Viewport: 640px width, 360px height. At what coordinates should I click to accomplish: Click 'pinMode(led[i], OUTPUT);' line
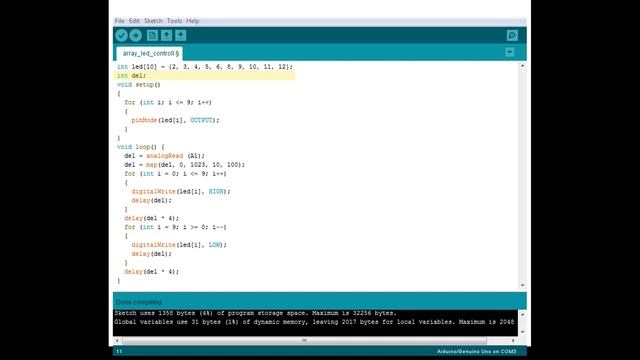tap(175, 120)
